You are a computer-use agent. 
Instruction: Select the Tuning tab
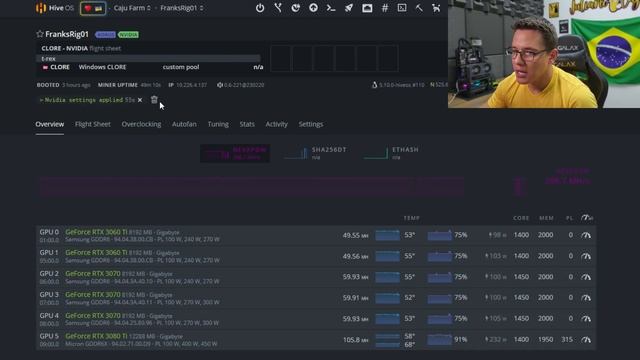[x=218, y=124]
